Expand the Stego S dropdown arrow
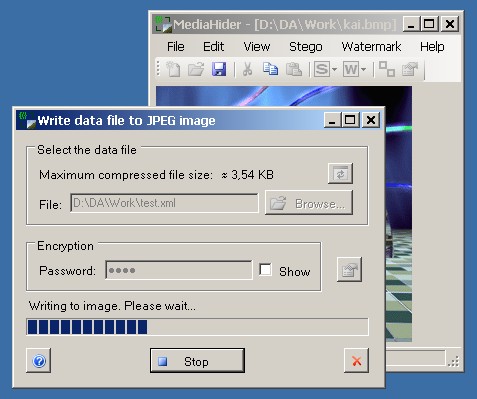 tap(334, 70)
